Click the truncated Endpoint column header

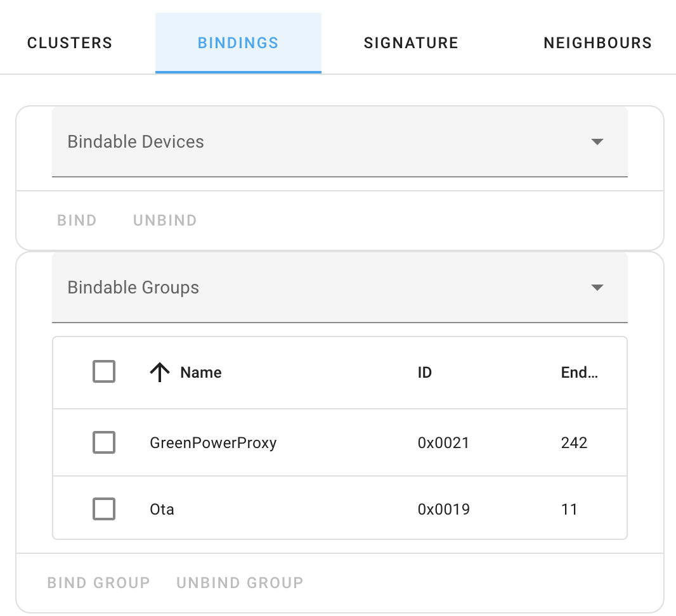coord(579,373)
